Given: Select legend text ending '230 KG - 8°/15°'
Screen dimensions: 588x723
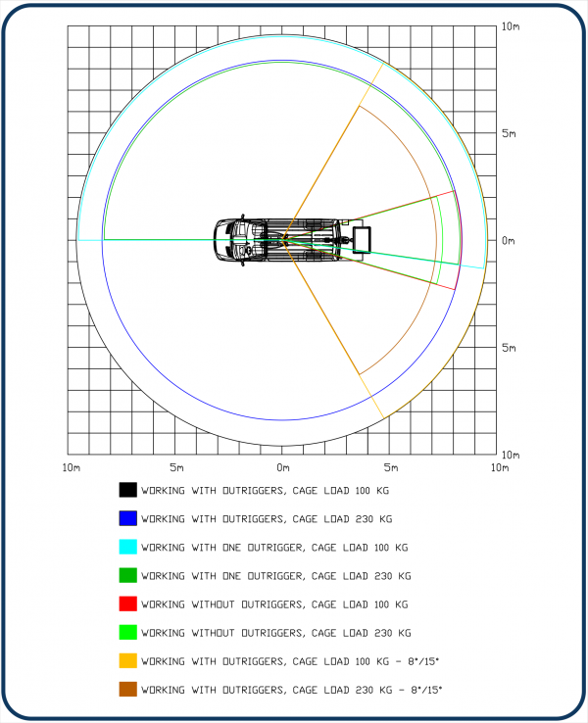Looking at the screenshot, I should pyautogui.click(x=291, y=691).
